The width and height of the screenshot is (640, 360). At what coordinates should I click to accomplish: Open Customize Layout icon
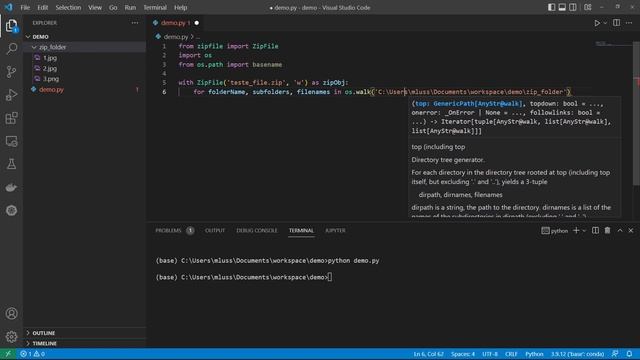pyautogui.click(x=588, y=7)
